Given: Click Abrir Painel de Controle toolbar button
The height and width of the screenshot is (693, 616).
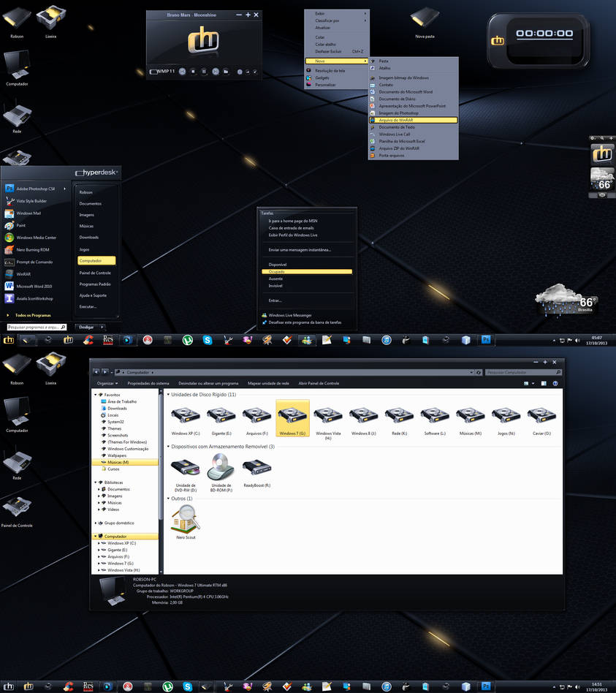Looking at the screenshot, I should coord(319,384).
